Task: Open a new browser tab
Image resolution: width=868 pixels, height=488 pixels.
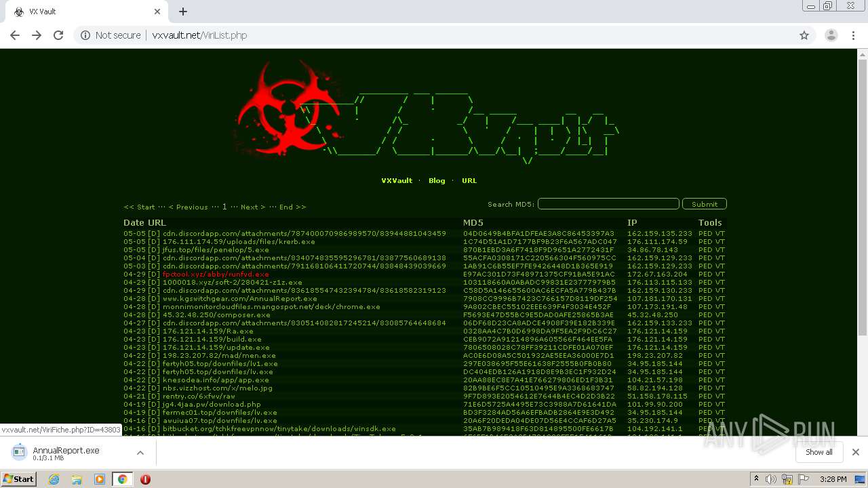Action: coord(183,12)
